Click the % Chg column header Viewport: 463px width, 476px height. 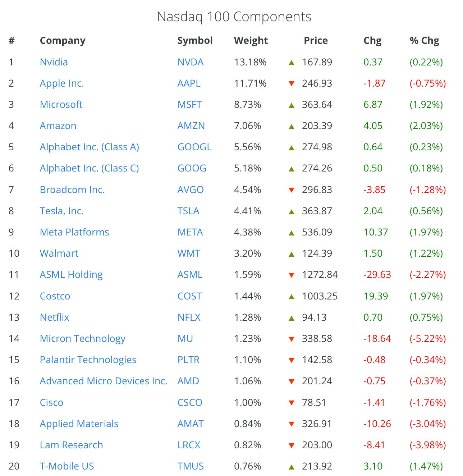(x=425, y=41)
